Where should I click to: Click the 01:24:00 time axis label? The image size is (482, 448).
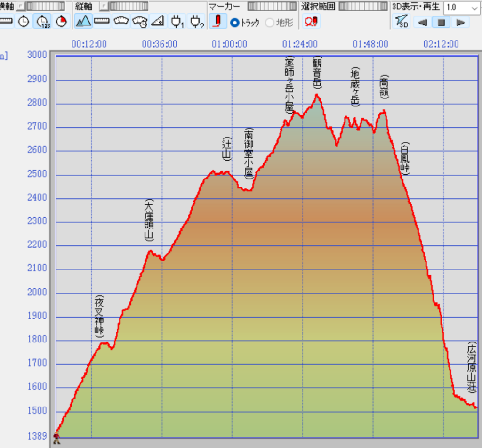(x=300, y=44)
